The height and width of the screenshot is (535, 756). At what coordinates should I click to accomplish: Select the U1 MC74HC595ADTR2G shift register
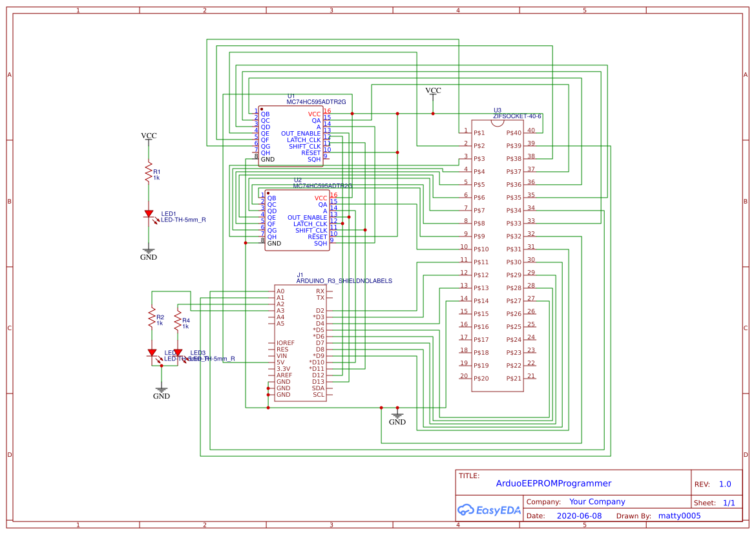pyautogui.click(x=292, y=134)
